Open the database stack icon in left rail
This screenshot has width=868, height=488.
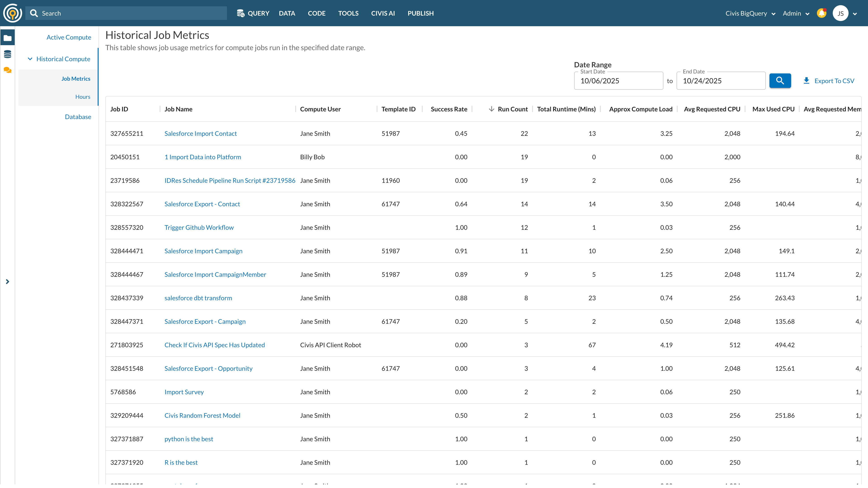point(7,54)
